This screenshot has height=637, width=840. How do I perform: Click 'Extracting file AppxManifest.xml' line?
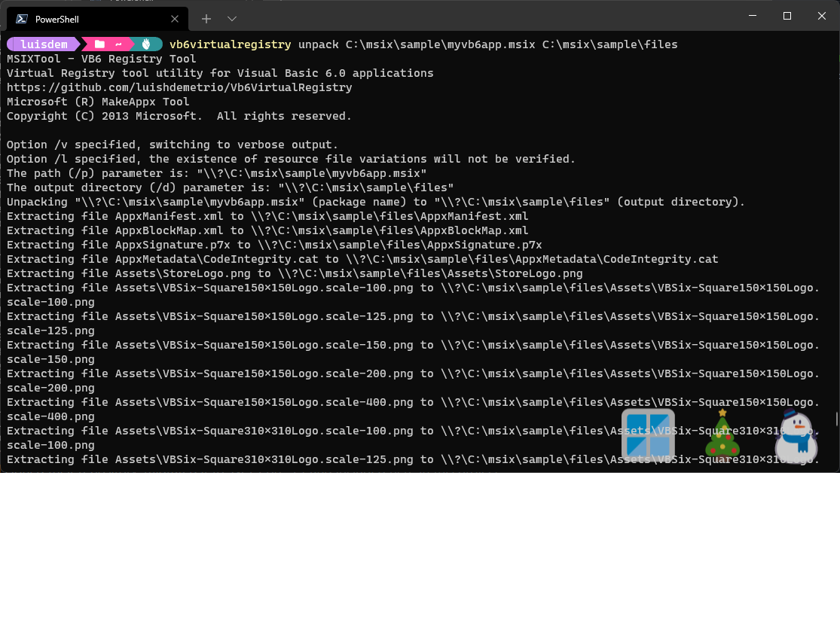(267, 216)
